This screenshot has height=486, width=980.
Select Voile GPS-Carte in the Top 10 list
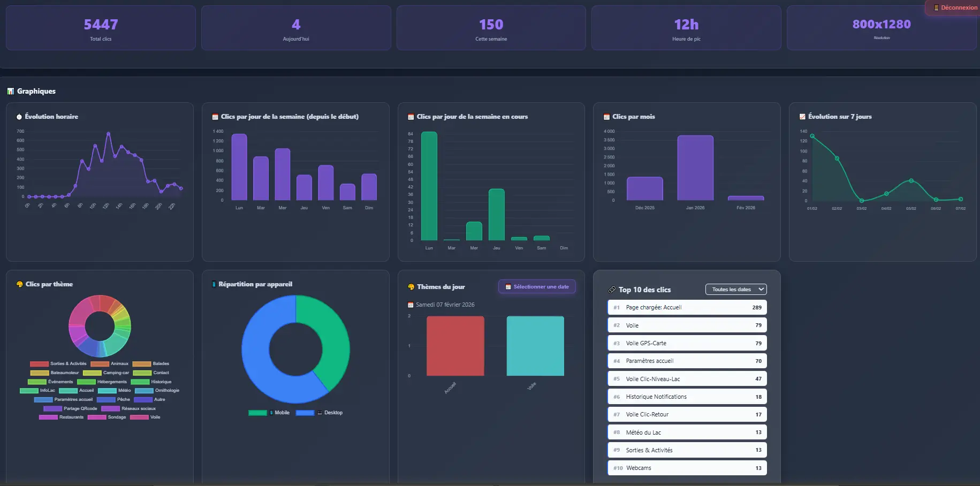point(687,343)
